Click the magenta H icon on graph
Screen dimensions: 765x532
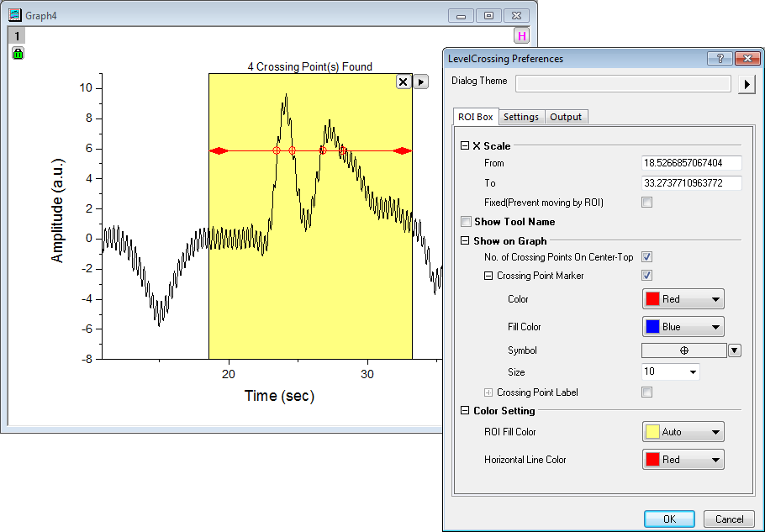(522, 36)
